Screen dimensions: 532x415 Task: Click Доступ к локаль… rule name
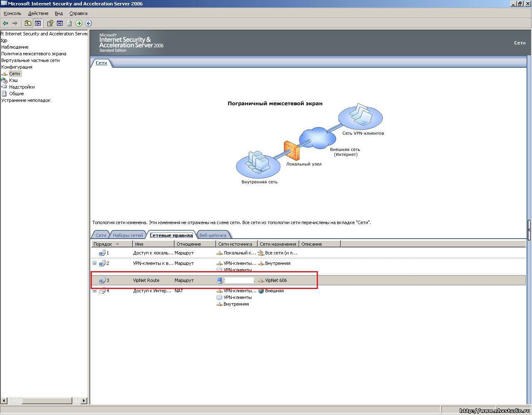(x=153, y=253)
